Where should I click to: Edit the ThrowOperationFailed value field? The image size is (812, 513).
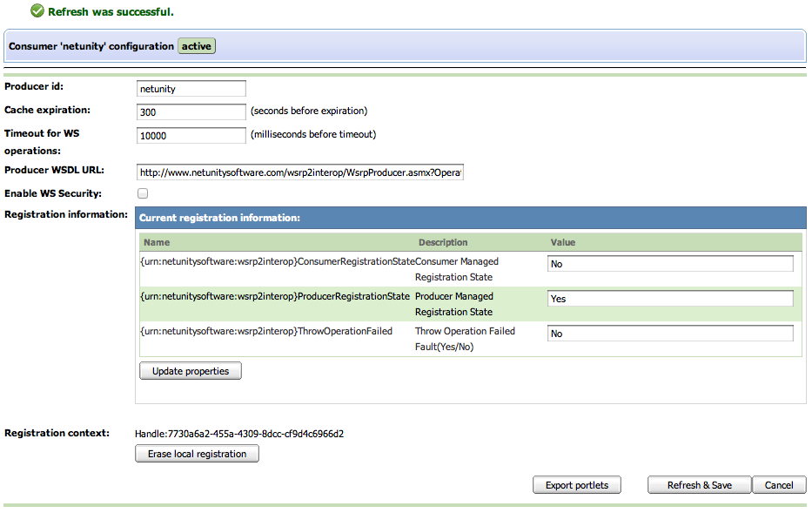pyautogui.click(x=670, y=334)
